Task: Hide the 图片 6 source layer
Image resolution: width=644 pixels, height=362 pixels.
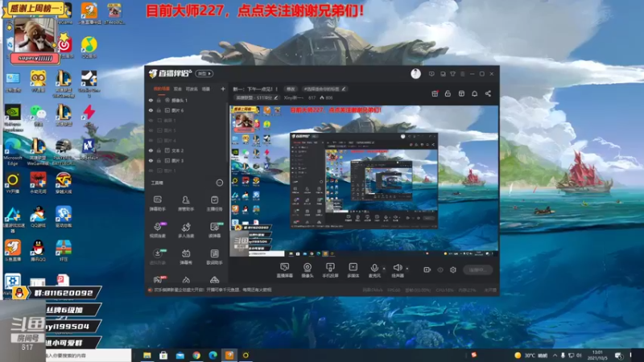Action: (151, 110)
